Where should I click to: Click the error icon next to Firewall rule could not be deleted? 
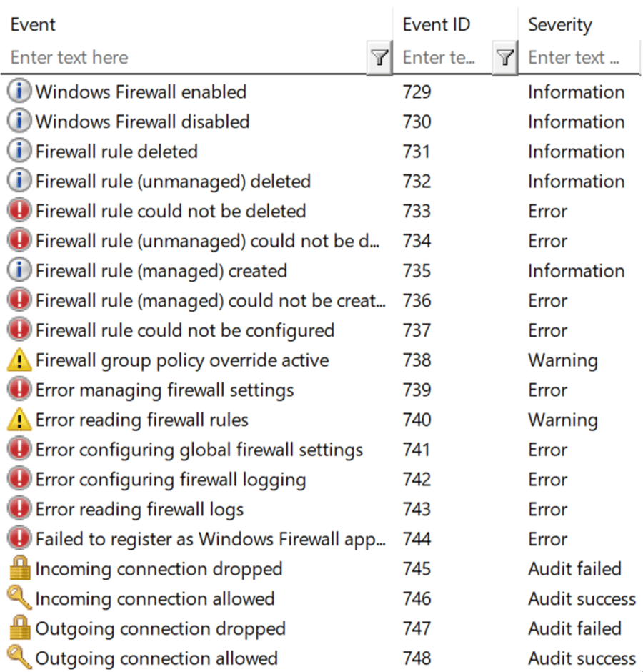pyautogui.click(x=19, y=211)
